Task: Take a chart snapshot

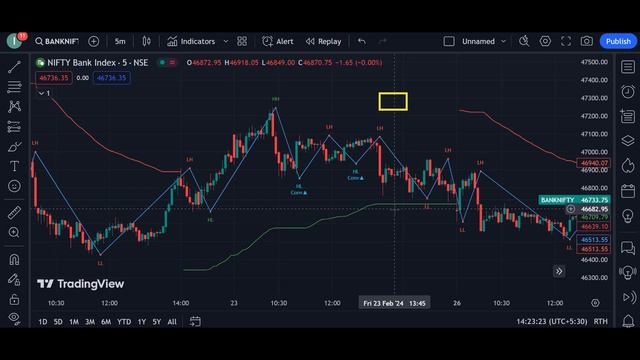Action: click(587, 41)
